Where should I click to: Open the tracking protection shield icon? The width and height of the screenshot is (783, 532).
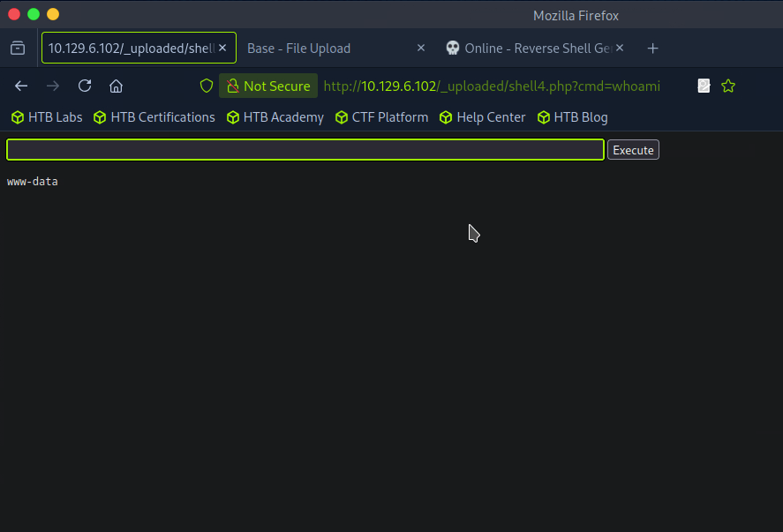coord(207,86)
